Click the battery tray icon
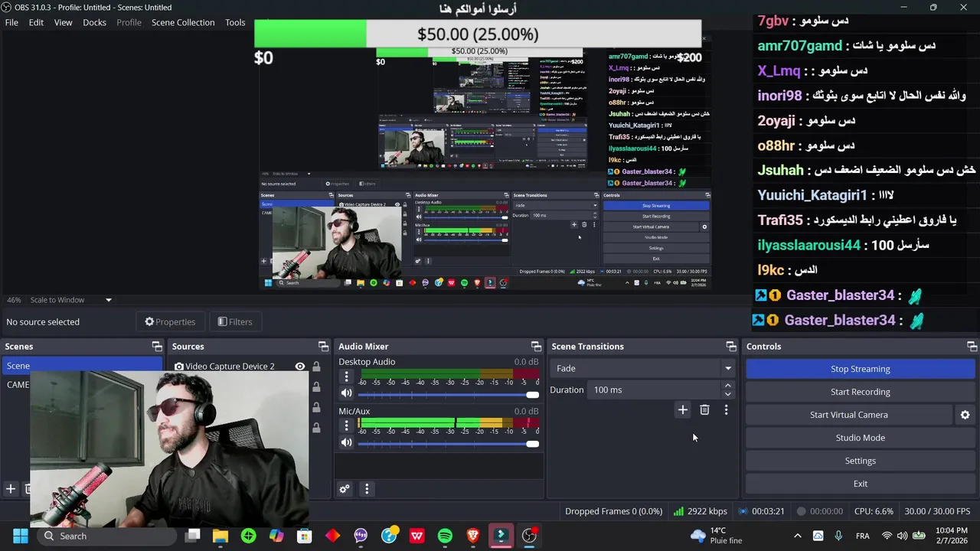 (919, 536)
